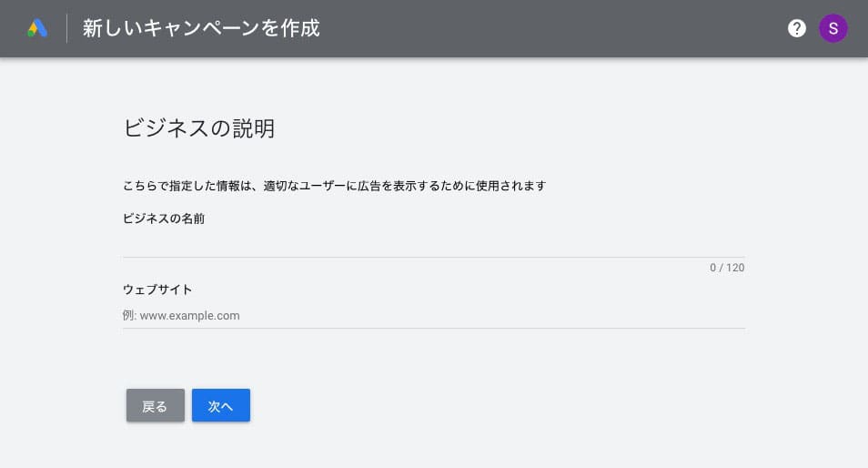868x468 pixels.
Task: Click the underline beneath the website field
Action: click(433, 328)
